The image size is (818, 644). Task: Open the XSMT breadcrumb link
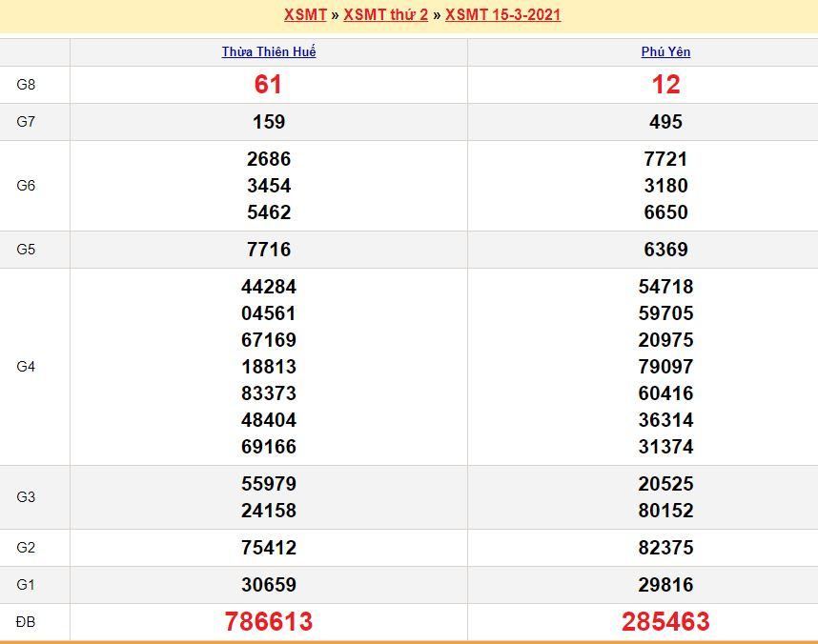pyautogui.click(x=305, y=14)
